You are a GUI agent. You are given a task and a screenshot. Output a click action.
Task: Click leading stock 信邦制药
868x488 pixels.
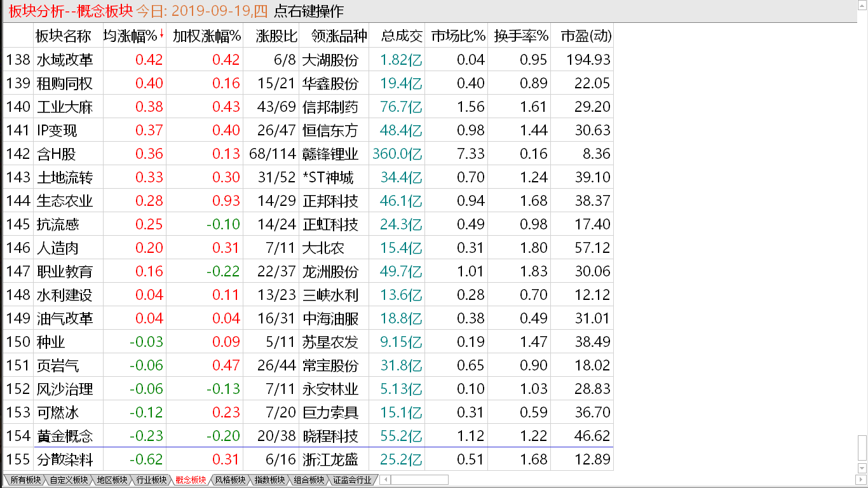tap(330, 107)
